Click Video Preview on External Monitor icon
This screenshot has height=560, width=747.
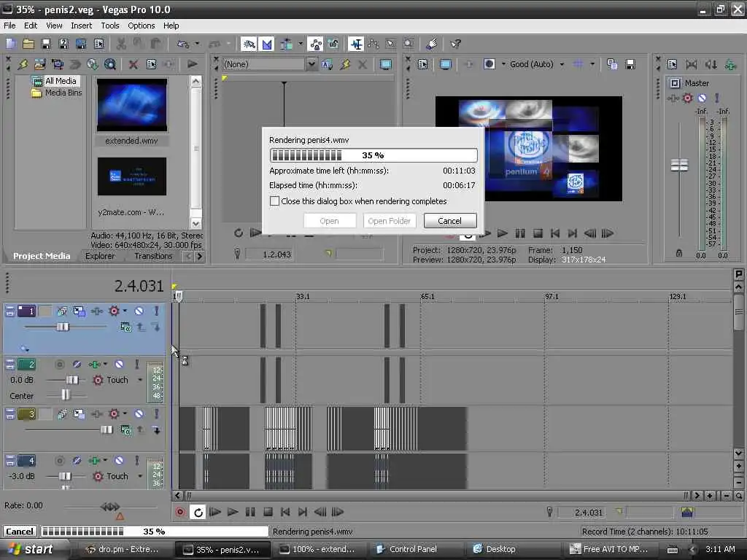[446, 64]
